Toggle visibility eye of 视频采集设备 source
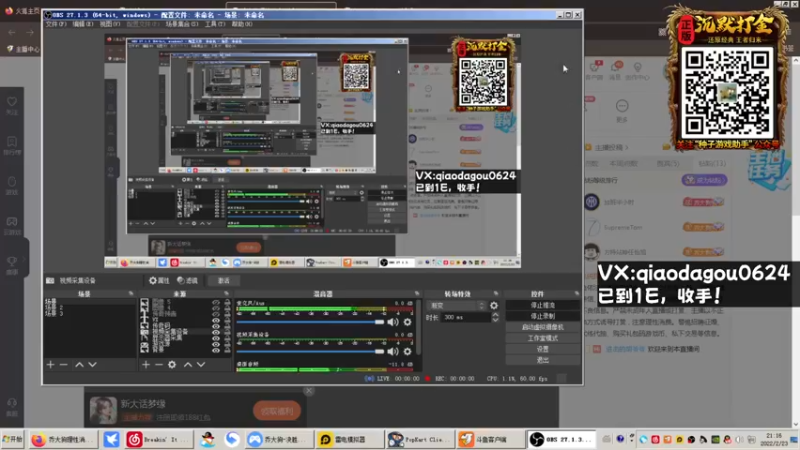 tap(216, 332)
